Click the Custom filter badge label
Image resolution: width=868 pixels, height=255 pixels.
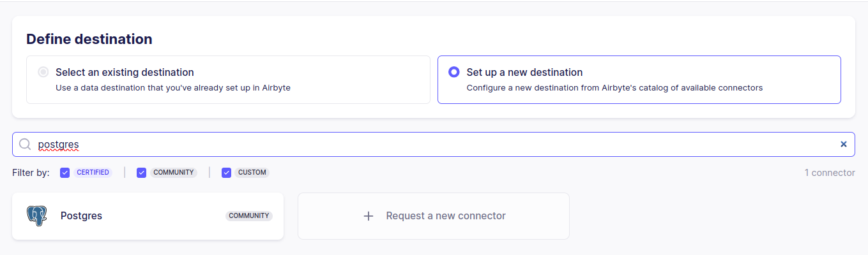pyautogui.click(x=252, y=173)
